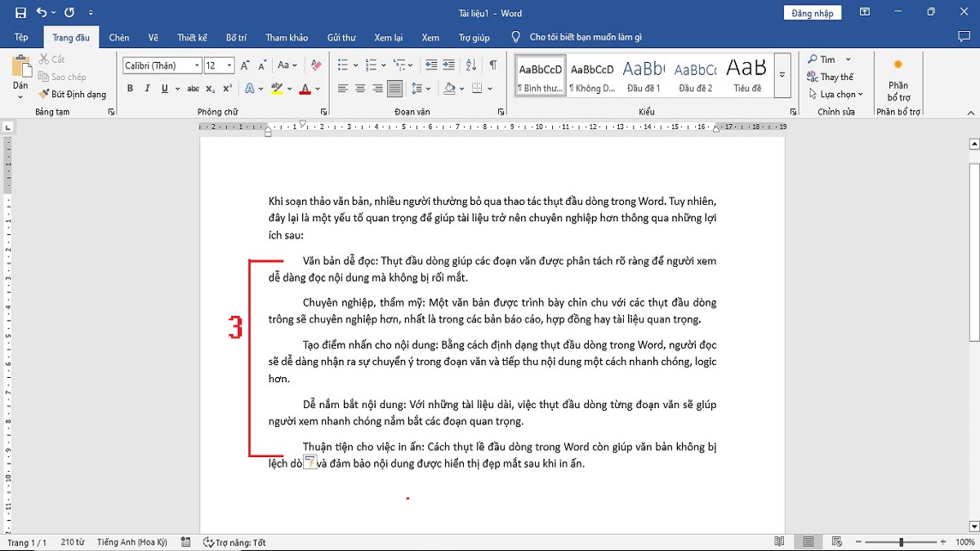The height and width of the screenshot is (551, 980).
Task: Justify the paragraph text
Action: click(394, 88)
